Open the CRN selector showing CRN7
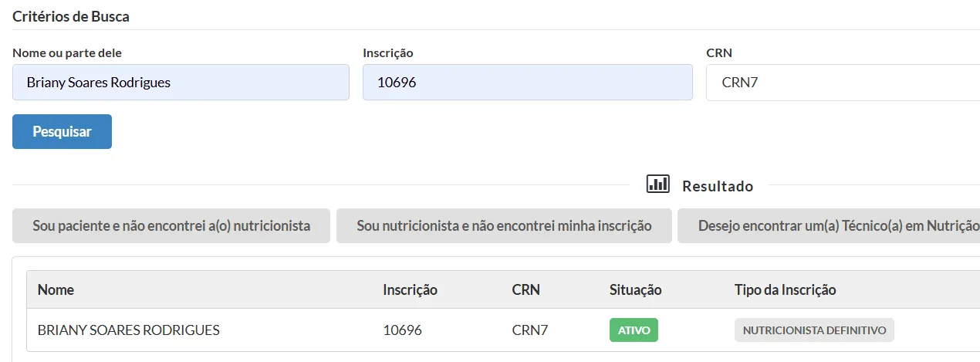The height and width of the screenshot is (362, 980). [x=841, y=83]
